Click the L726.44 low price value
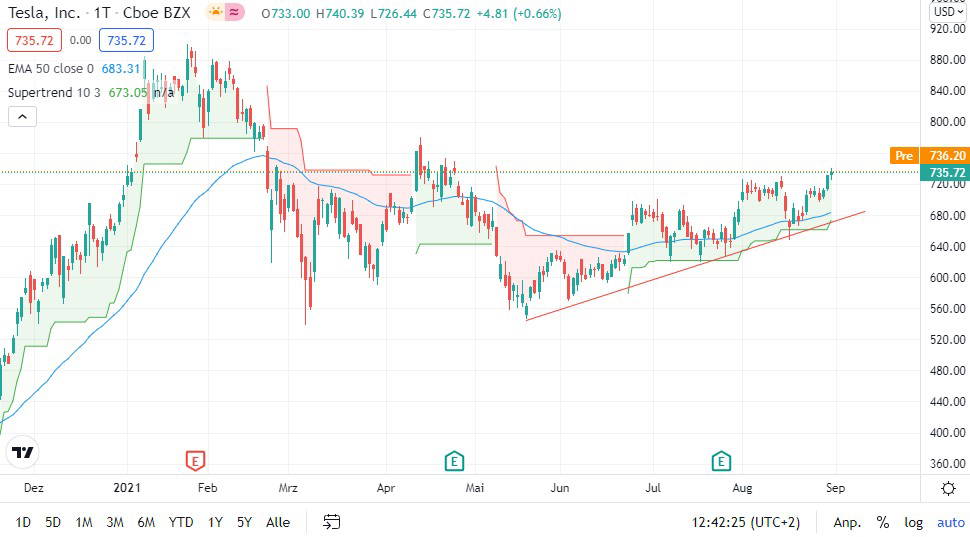Screen dimensions: 970x537 393,13
